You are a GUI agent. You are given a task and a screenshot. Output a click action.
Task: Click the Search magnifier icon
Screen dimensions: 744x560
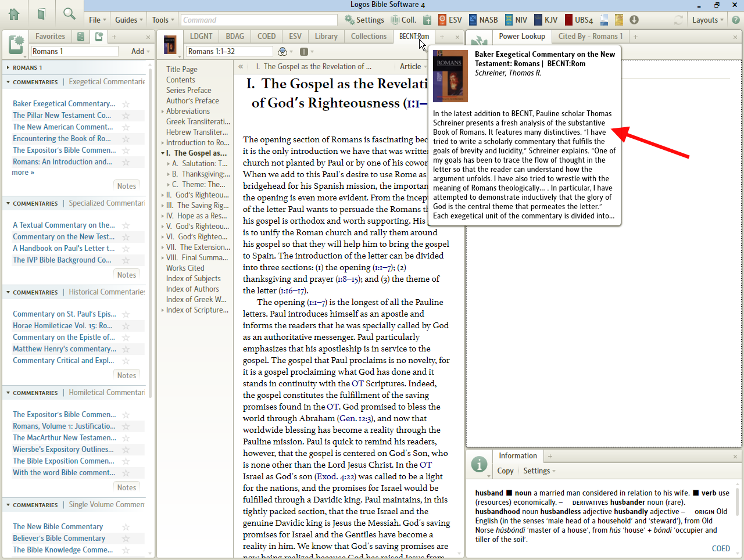pyautogui.click(x=69, y=13)
